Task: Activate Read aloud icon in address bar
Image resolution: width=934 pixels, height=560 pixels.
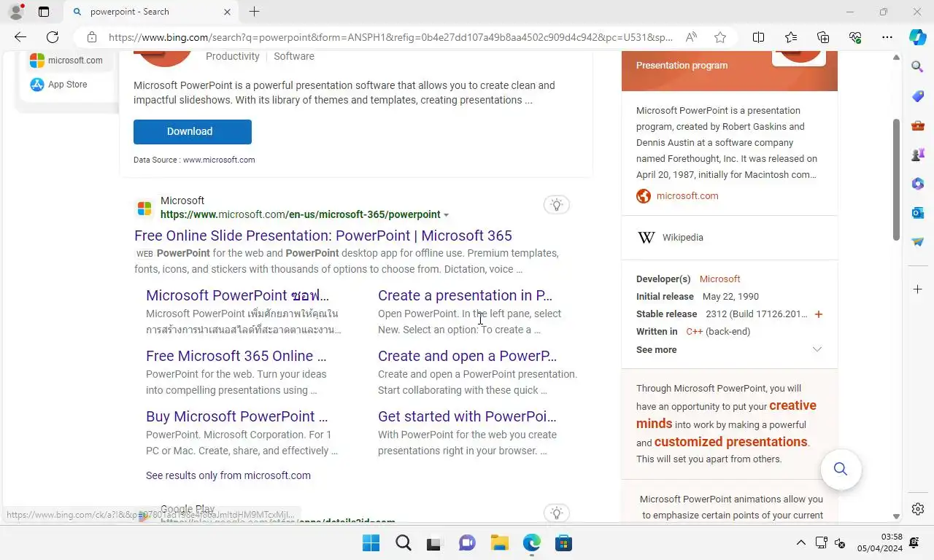Action: point(691,37)
